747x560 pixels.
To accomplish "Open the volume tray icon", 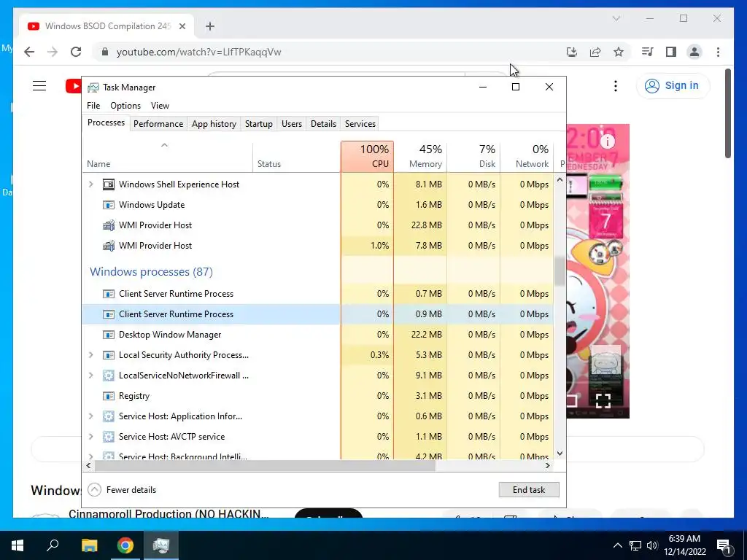I will point(652,545).
